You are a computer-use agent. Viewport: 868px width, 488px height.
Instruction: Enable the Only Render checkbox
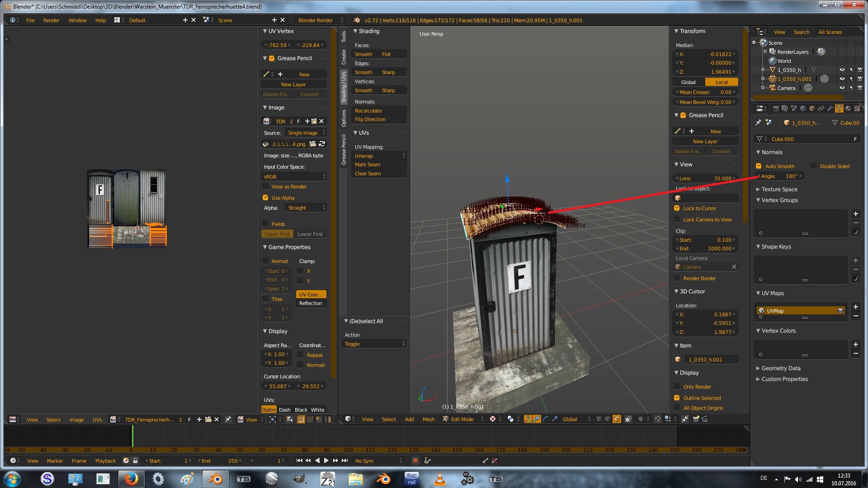(x=677, y=387)
